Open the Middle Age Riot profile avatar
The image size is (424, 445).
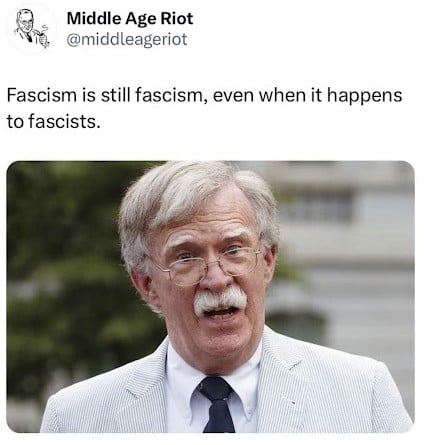[x=32, y=28]
